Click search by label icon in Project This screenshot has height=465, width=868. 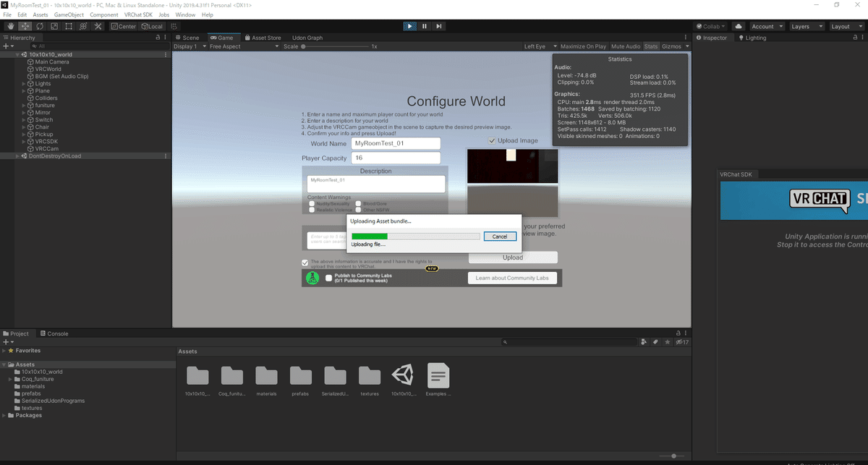tap(655, 342)
